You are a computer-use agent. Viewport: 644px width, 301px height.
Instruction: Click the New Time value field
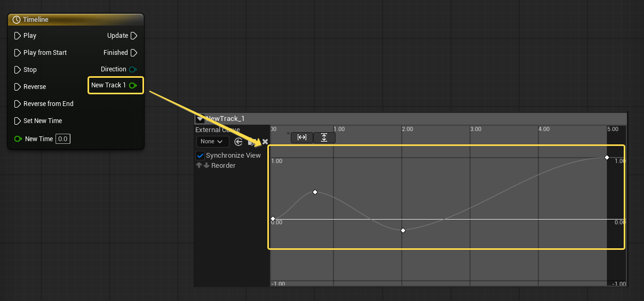pyautogui.click(x=63, y=139)
